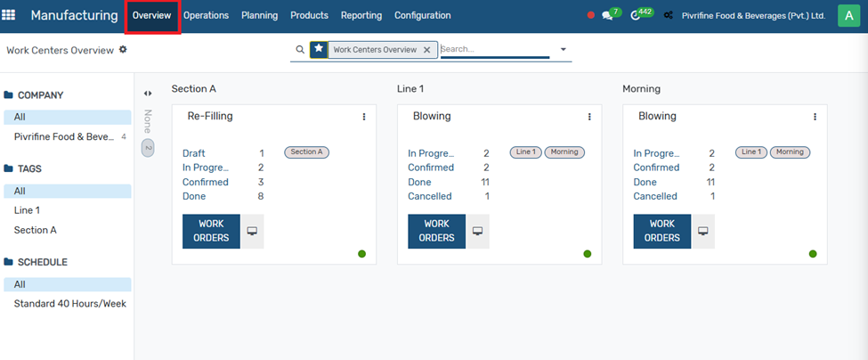
Task: Collapse the sidebar filter panel arrows
Action: point(148,93)
